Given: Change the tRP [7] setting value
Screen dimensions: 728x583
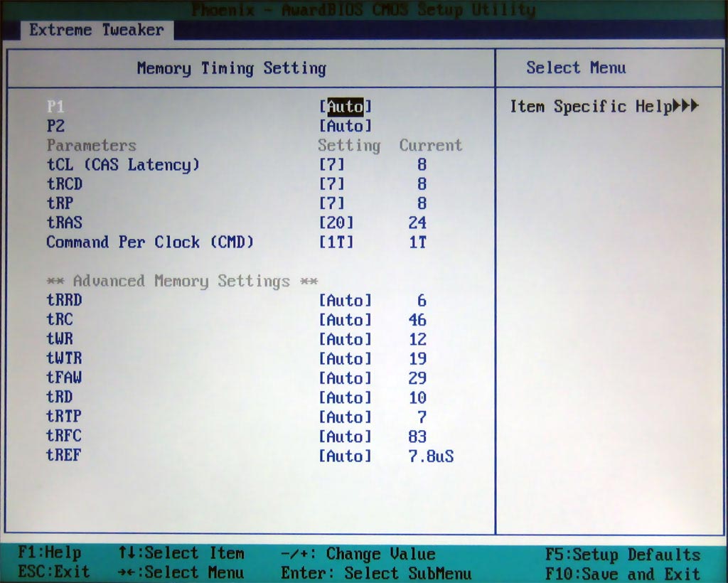Looking at the screenshot, I should tap(331, 203).
